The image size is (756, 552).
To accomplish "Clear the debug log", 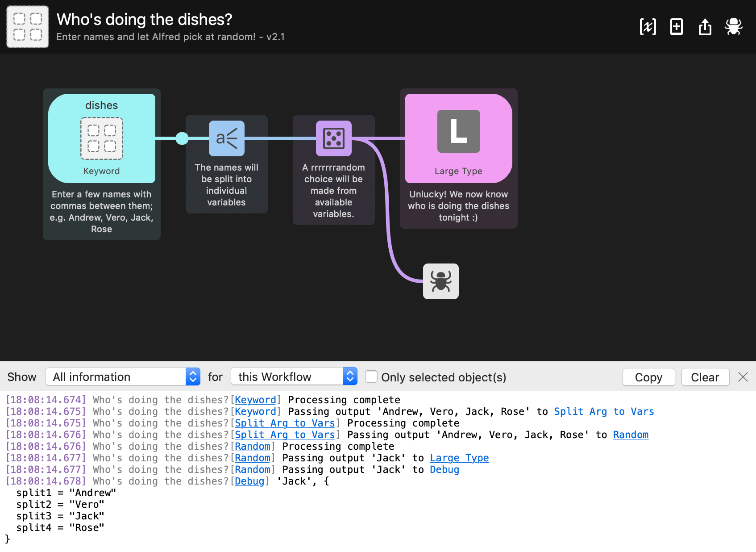I will click(705, 377).
